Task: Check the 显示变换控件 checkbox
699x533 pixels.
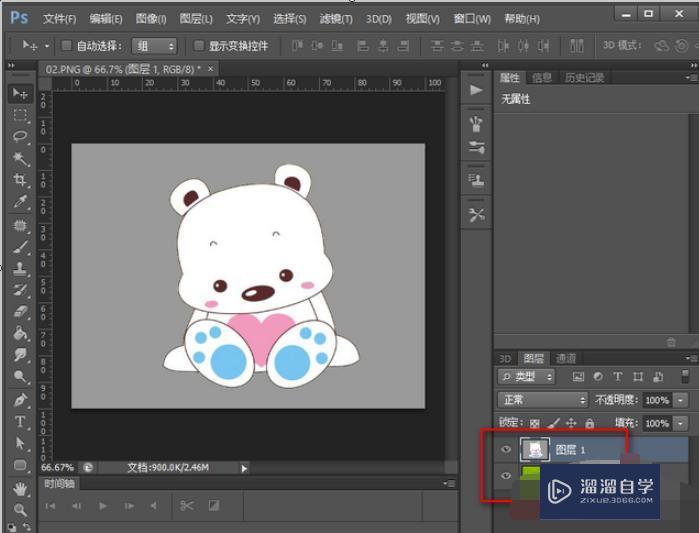Action: (x=199, y=46)
